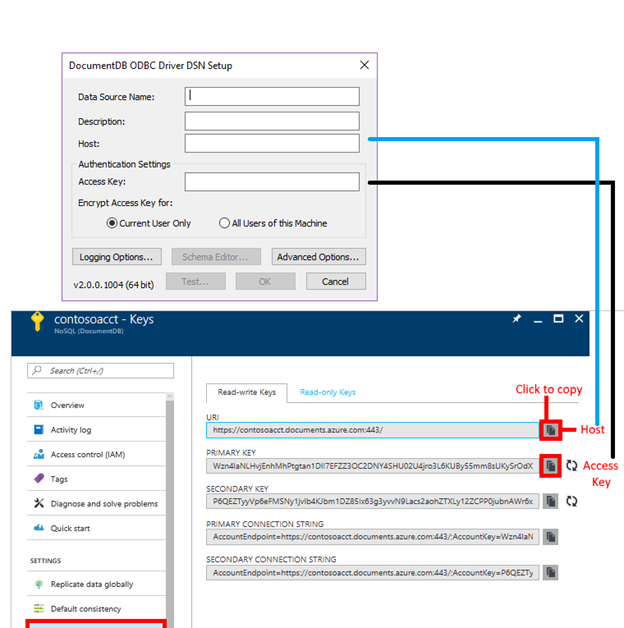Screen dimensions: 624x628
Task: Select the Secondary Connection String field
Action: tap(372, 573)
